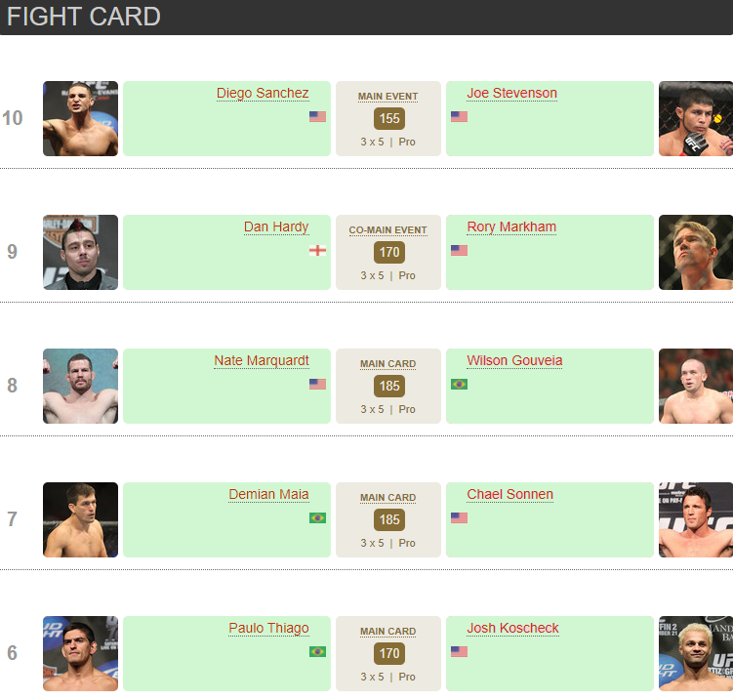
Task: Click the 155 weight badge in main event
Action: coord(388,119)
